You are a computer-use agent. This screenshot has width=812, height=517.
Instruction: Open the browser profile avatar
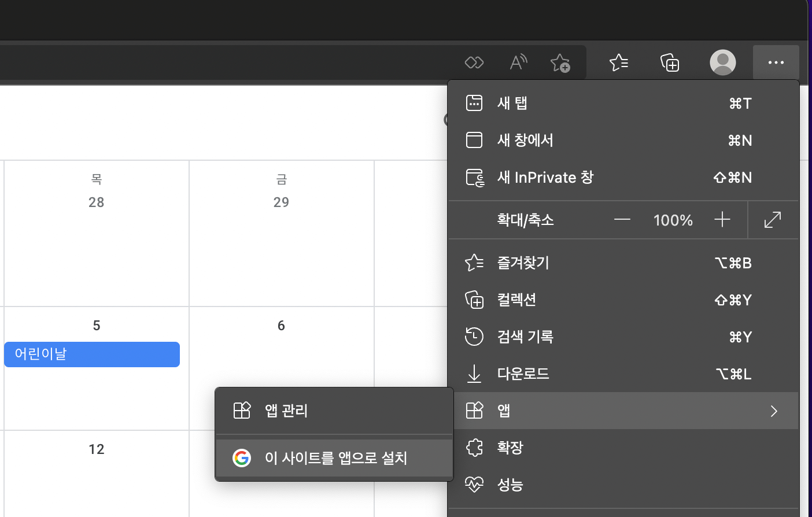pyautogui.click(x=722, y=62)
